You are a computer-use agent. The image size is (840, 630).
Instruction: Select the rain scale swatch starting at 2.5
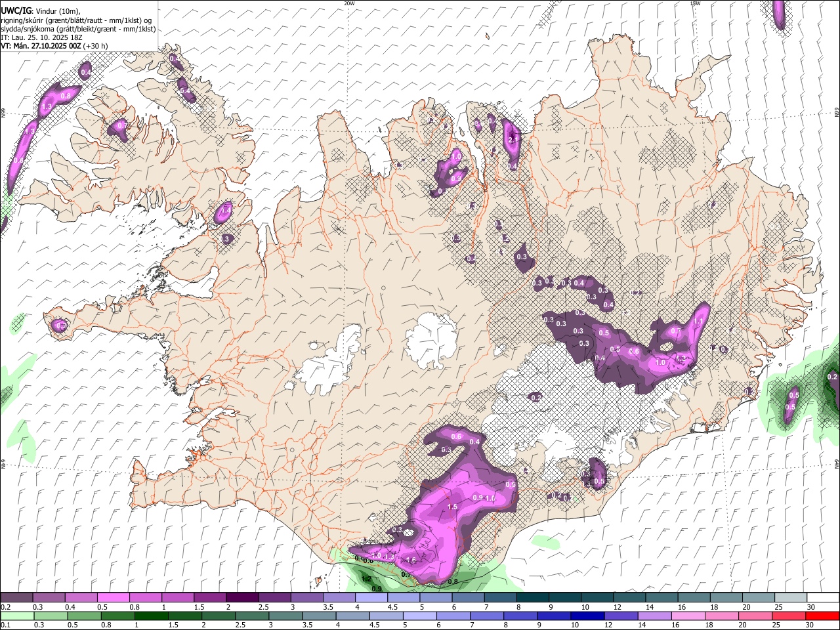[252, 616]
